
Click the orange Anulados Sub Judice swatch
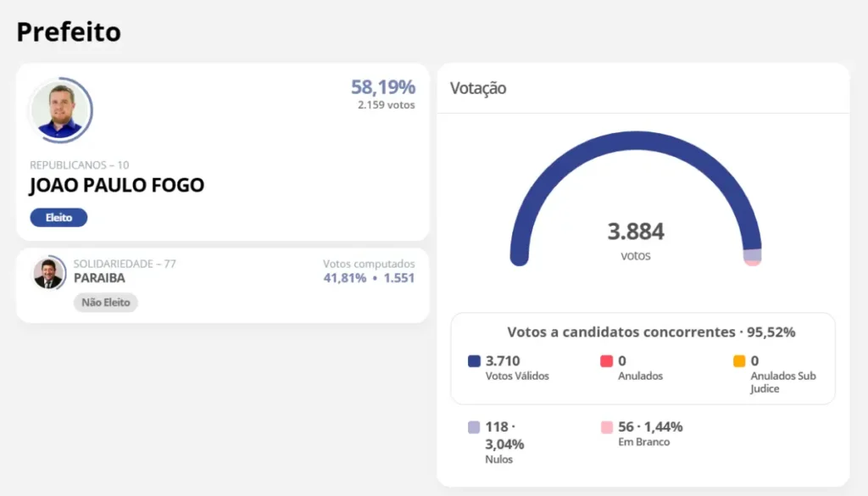(x=739, y=361)
